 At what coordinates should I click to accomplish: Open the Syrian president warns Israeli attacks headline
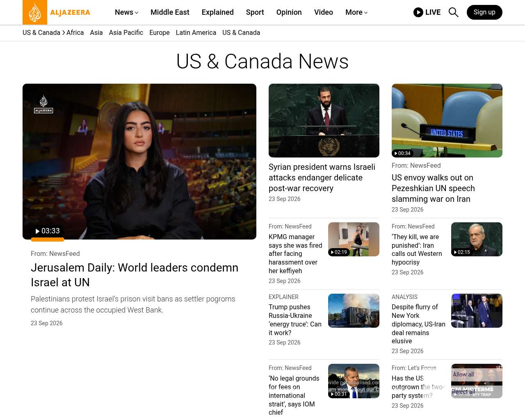pyautogui.click(x=322, y=178)
